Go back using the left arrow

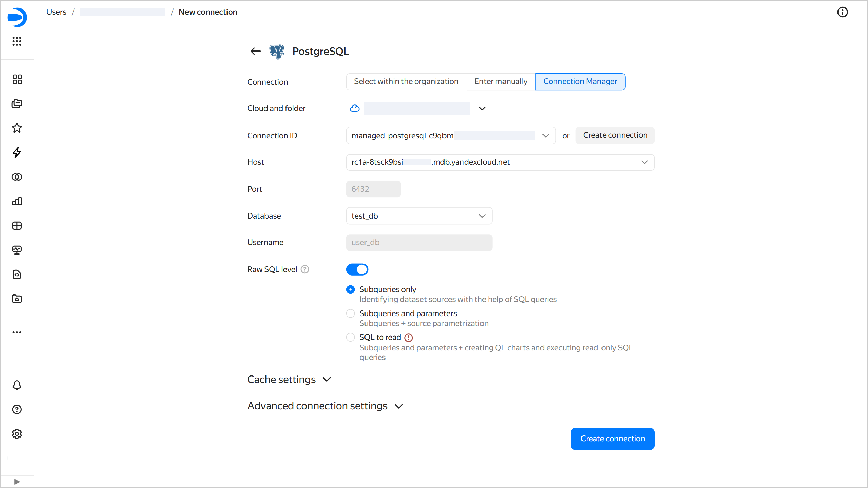click(256, 51)
